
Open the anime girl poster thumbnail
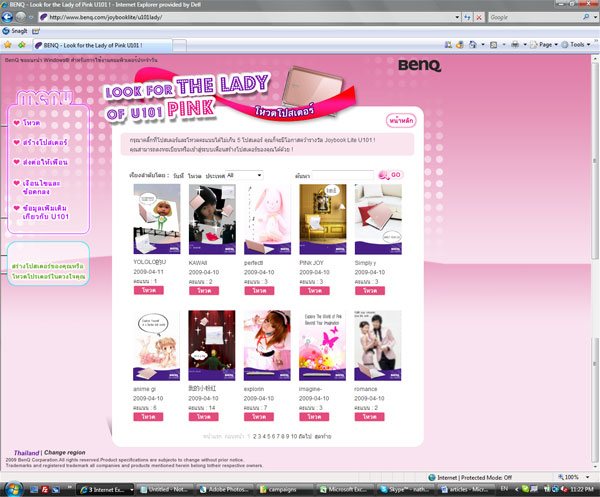[156, 345]
